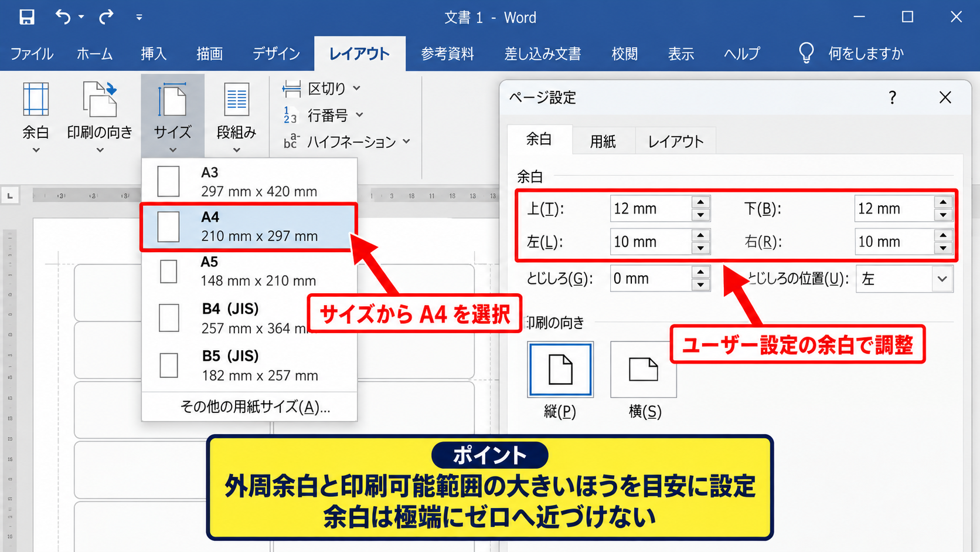Select B5 (JIS) paper size

coord(249,365)
